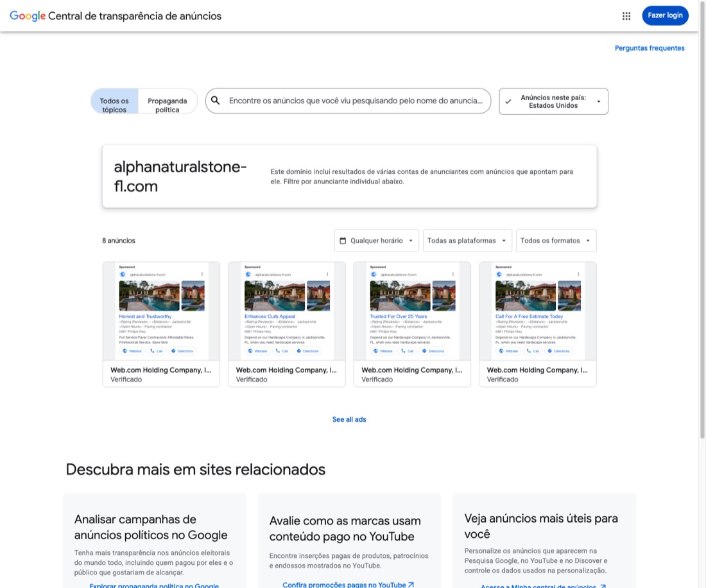Image resolution: width=706 pixels, height=588 pixels.
Task: Click the Enhances Curb Appeal ad headline
Action: [x=270, y=316]
